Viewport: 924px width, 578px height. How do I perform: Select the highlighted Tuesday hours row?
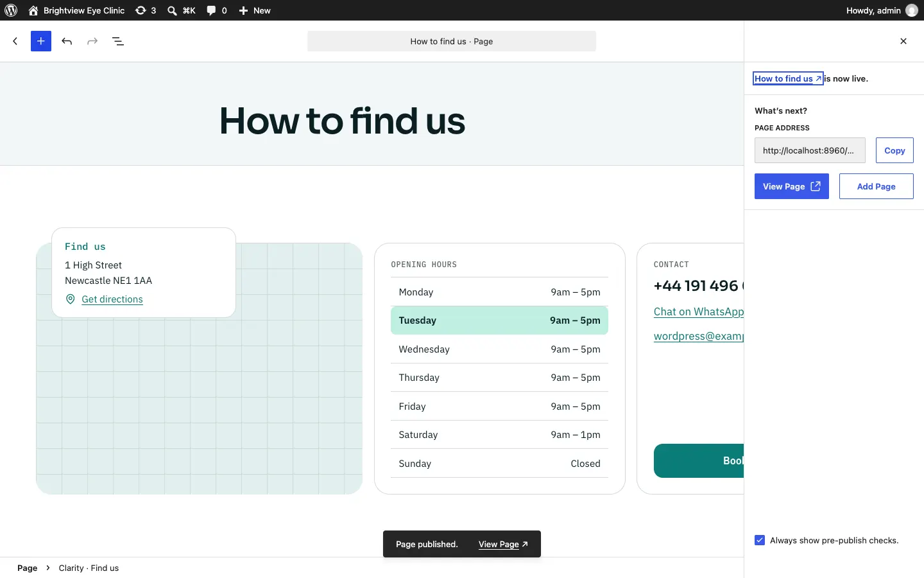pyautogui.click(x=499, y=320)
